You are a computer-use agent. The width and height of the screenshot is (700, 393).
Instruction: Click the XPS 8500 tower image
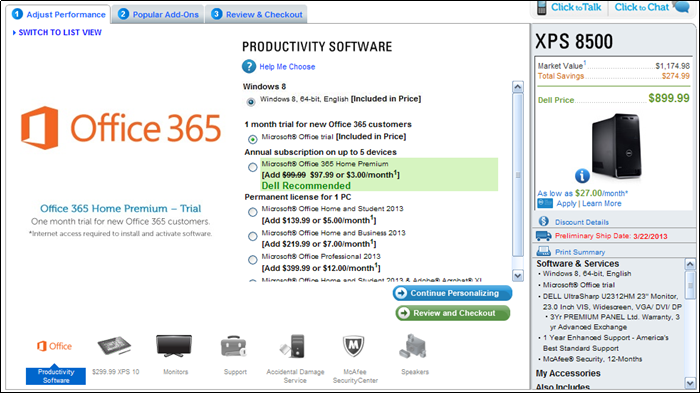point(617,146)
